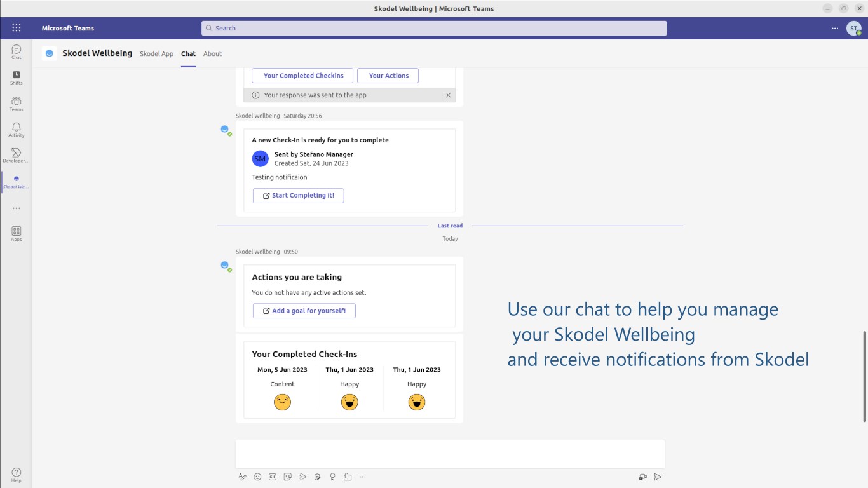The width and height of the screenshot is (868, 488).
Task: Click the SM sender avatar
Action: 261,158
